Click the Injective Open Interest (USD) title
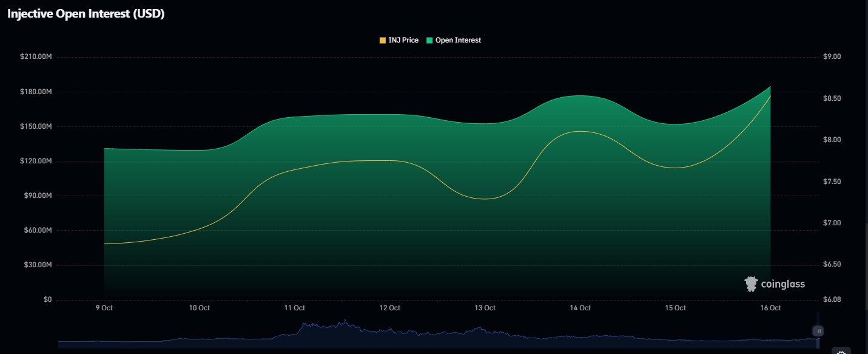Viewport: 868px width, 354px height. [86, 14]
